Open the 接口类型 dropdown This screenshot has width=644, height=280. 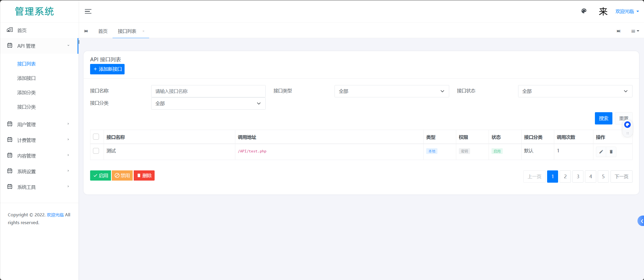391,91
